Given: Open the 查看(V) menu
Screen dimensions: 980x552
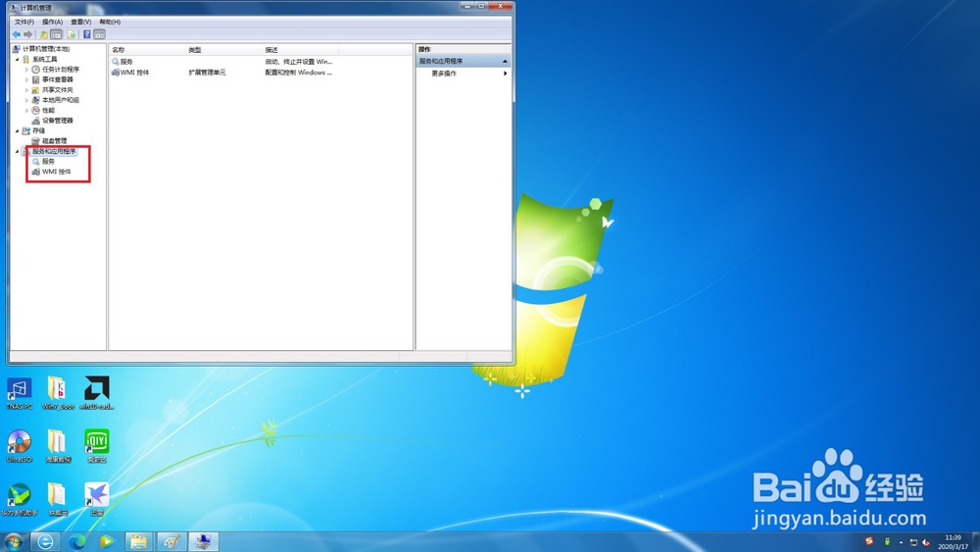Looking at the screenshot, I should click(80, 22).
